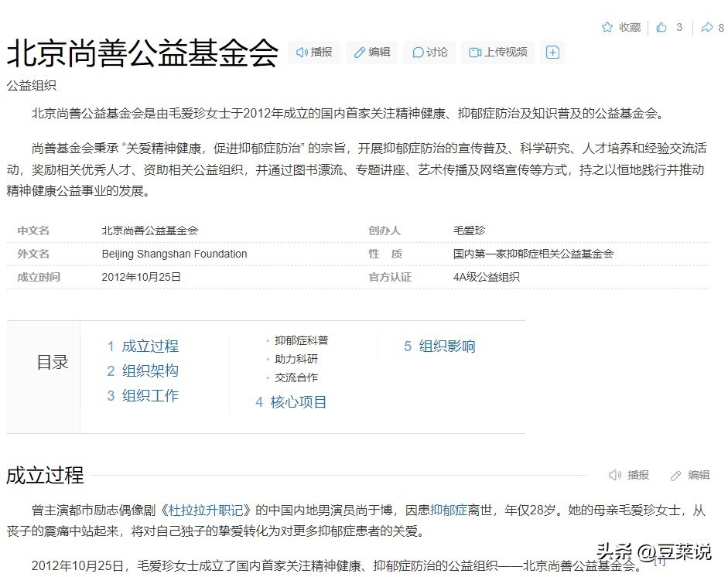
Task: Jump to 2 组织架构 in contents
Action: coord(143,371)
